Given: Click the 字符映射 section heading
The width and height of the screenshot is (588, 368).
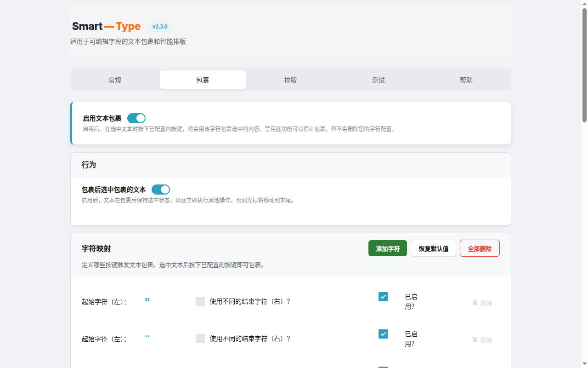Looking at the screenshot, I should coord(96,248).
